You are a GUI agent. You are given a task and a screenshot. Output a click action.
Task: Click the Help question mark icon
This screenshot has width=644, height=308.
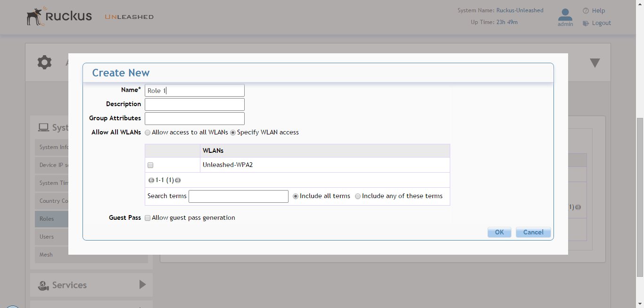coord(586,11)
